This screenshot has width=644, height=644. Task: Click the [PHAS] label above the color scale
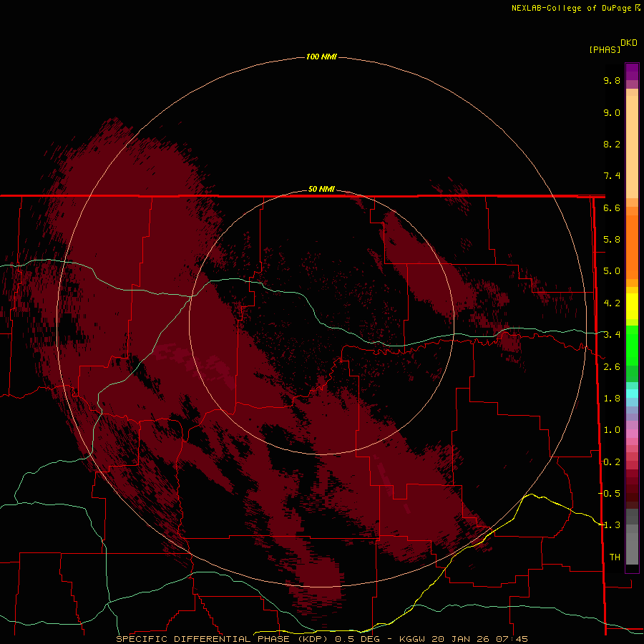[x=605, y=50]
